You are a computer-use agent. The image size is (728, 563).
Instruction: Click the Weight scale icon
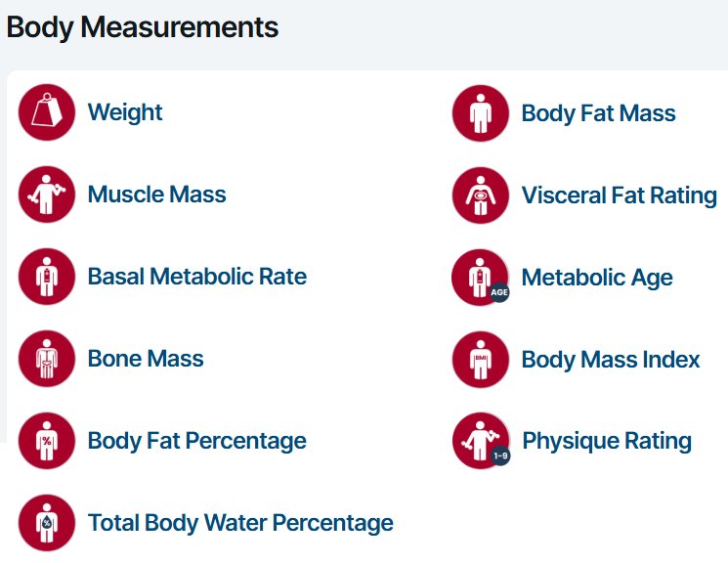[46, 112]
